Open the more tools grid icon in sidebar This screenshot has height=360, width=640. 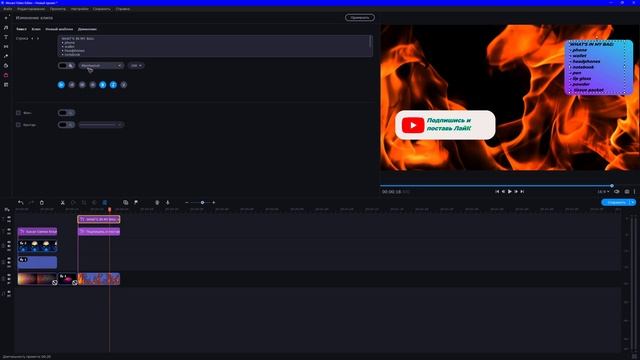pos(6,84)
